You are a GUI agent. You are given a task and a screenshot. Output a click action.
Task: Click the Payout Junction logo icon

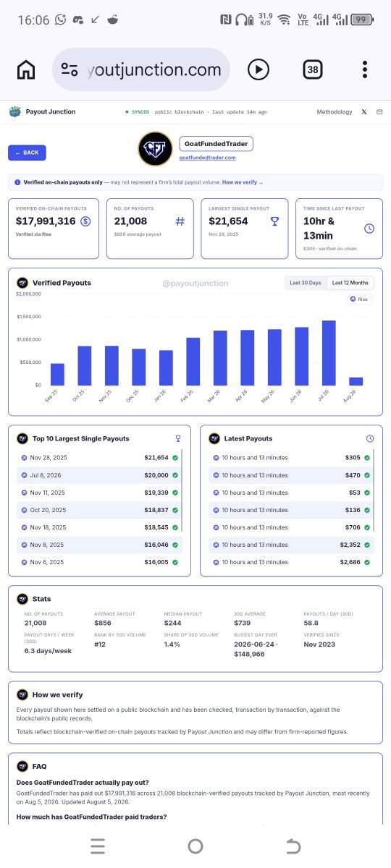click(14, 112)
